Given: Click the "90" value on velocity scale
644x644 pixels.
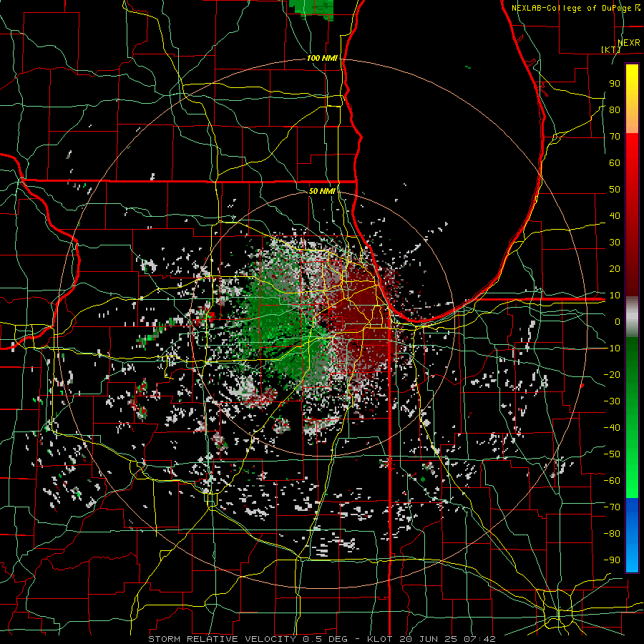Looking at the screenshot, I should (615, 84).
